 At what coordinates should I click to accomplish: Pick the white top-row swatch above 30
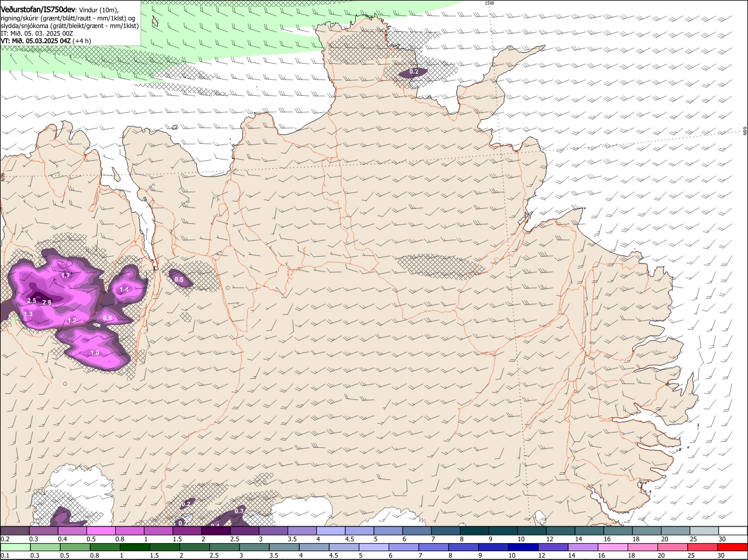coord(733,530)
